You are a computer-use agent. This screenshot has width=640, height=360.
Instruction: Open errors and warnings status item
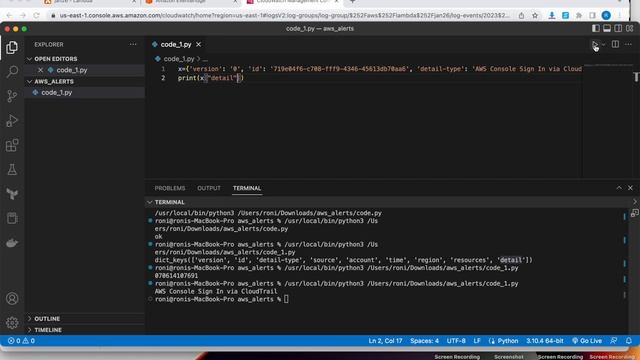[21, 341]
